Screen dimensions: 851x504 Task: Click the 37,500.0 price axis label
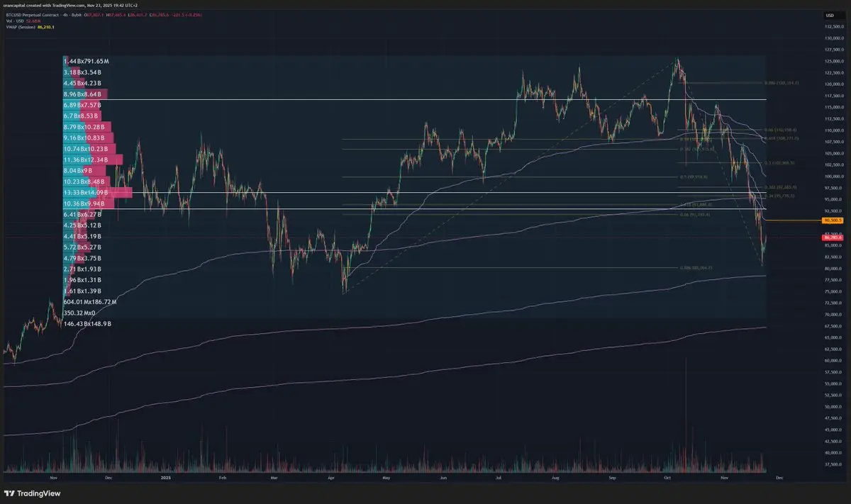(832, 465)
